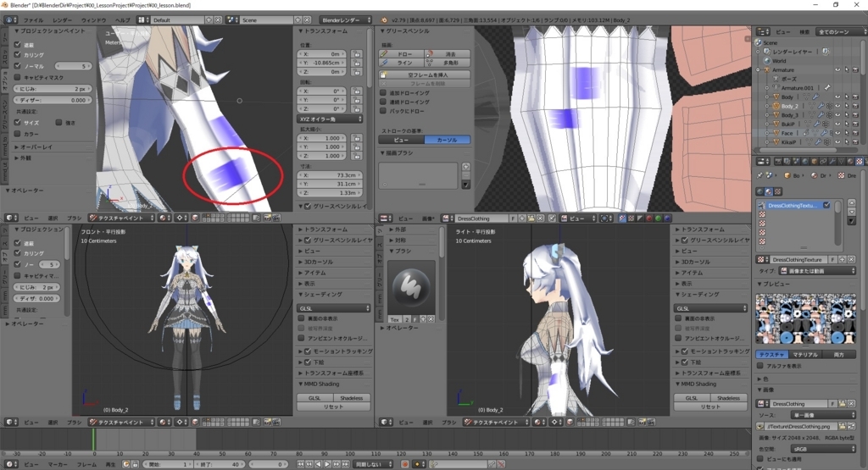The height and width of the screenshot is (470, 868).
Task: Select カーソル stroke placement button
Action: coord(448,140)
